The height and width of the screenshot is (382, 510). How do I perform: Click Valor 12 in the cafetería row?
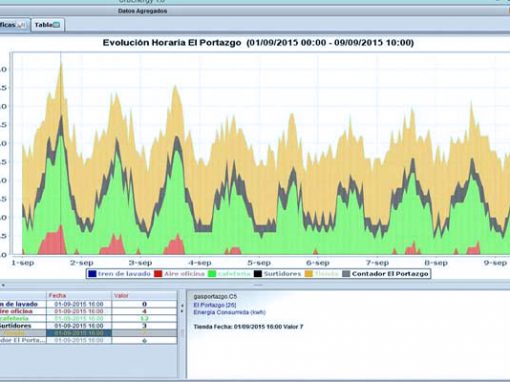144,319
